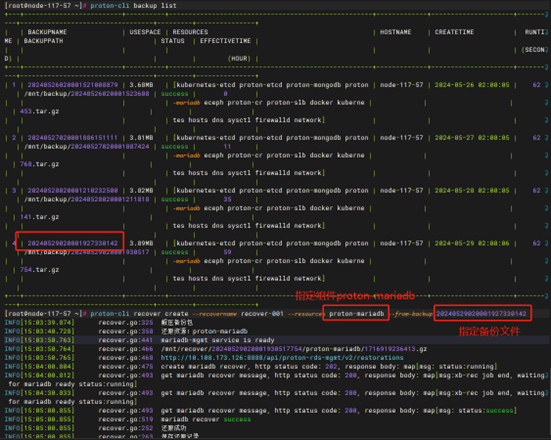Select 'proton-mariadb' argument in recover create command
Image resolution: width=551 pixels, height=440 pixels.
click(x=357, y=313)
